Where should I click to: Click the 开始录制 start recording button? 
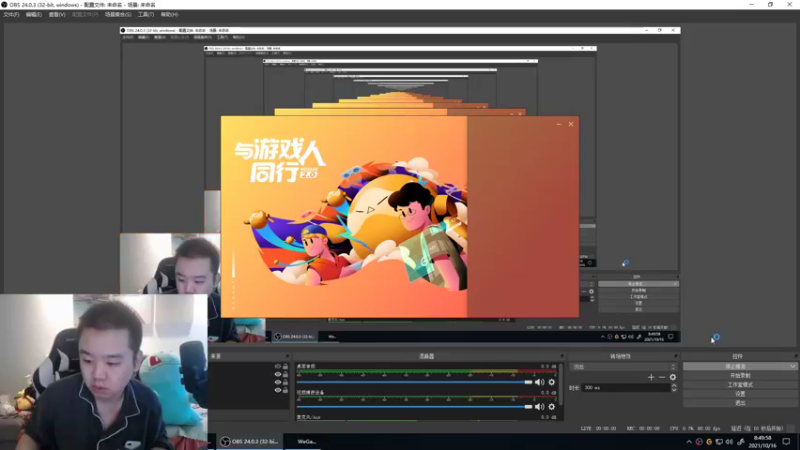point(740,376)
